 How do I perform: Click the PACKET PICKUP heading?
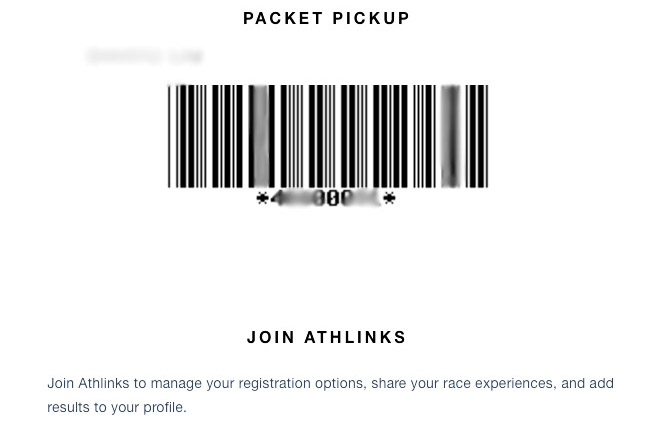tap(326, 18)
